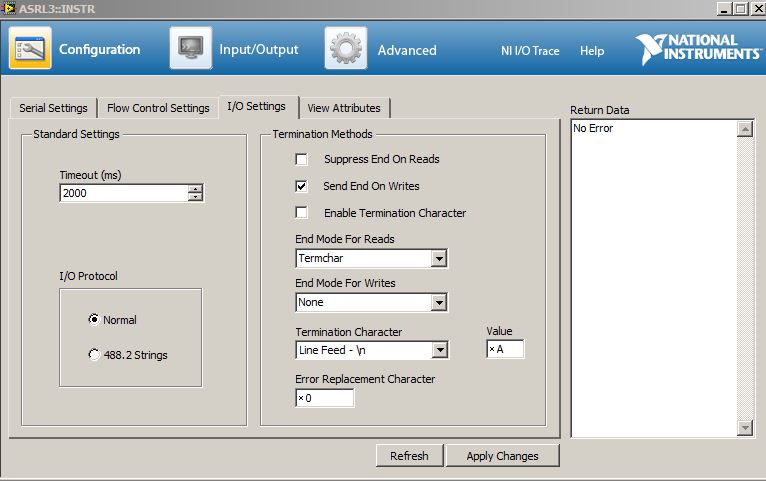Viewport: 766px width, 481px height.
Task: Click Return Data scrollbar up arrow
Action: click(745, 129)
